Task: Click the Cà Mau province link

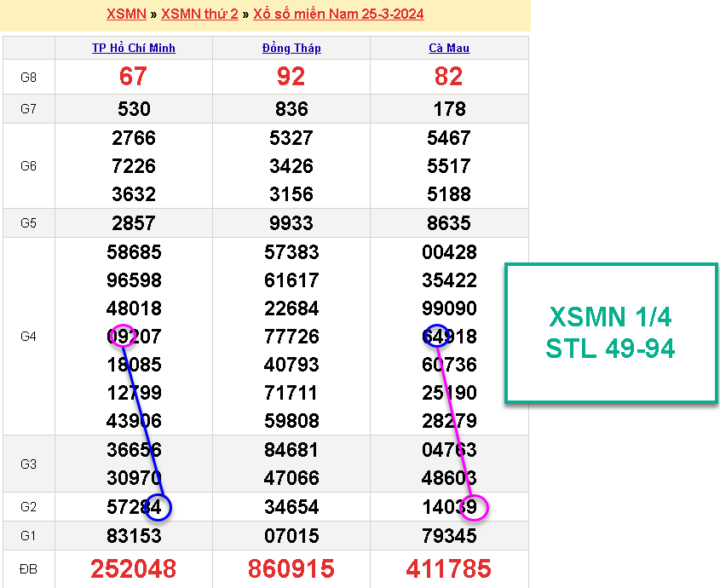Action: click(449, 48)
